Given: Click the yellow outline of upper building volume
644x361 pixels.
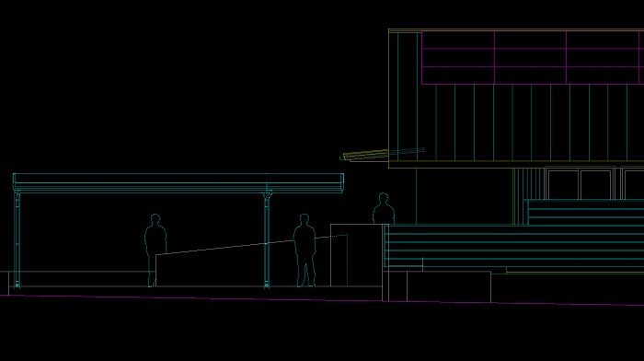Looking at the screenshot, I should click(516, 99).
